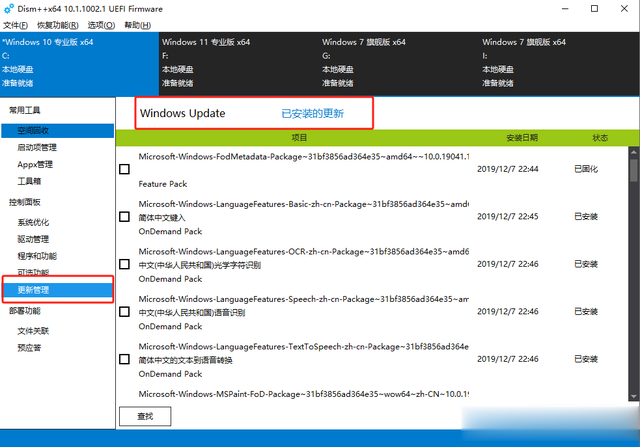Open the 恢复功能(R) menu
Screen dimensions: 640x447
point(58,25)
